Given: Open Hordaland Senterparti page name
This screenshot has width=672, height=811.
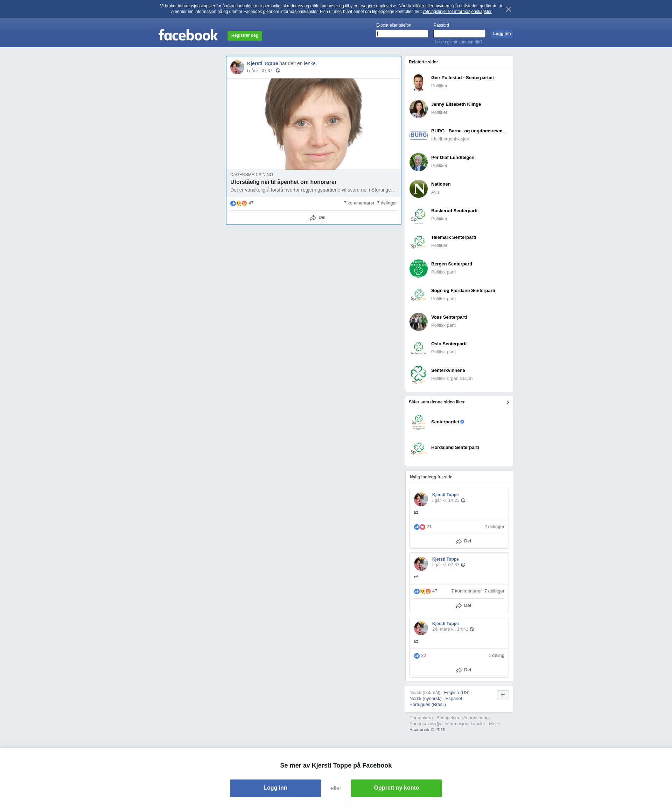Looking at the screenshot, I should coord(455,448).
